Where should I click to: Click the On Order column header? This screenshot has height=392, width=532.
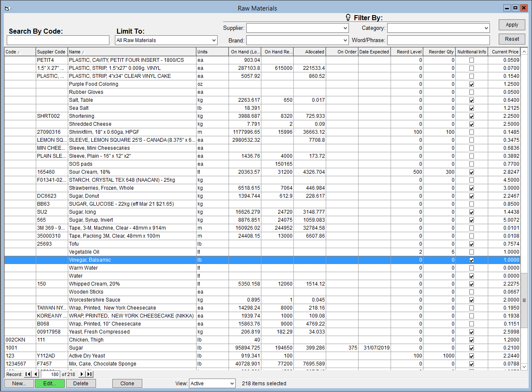click(342, 52)
